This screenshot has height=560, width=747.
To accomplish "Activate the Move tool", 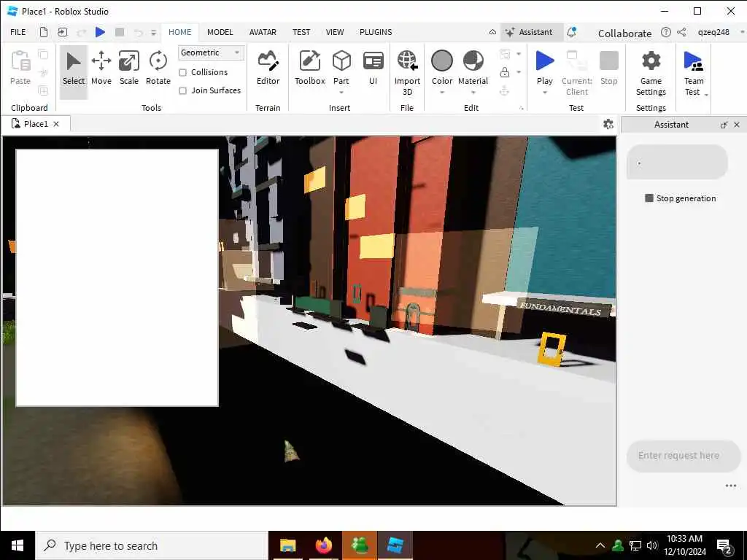I will (x=101, y=69).
